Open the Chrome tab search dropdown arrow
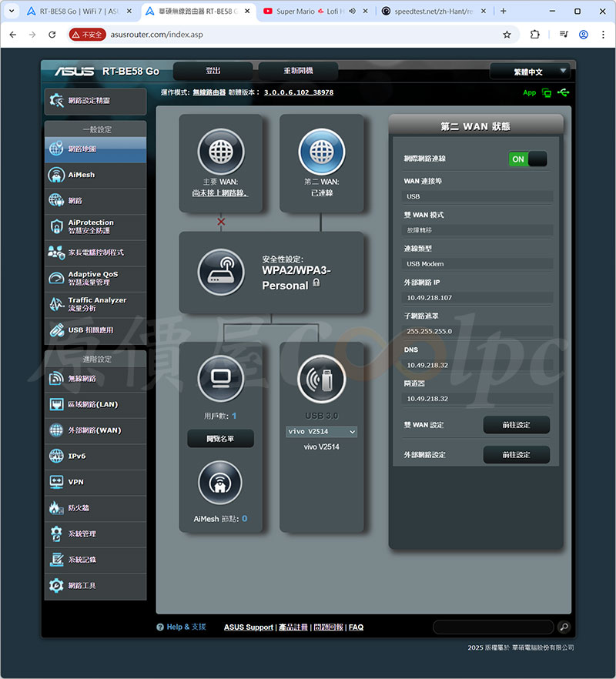Image resolution: width=616 pixels, height=679 pixels. click(x=12, y=12)
